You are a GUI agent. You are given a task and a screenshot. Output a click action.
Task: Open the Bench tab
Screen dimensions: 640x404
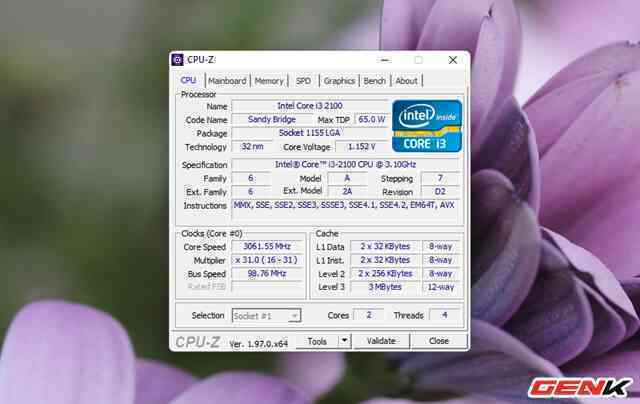pos(374,81)
